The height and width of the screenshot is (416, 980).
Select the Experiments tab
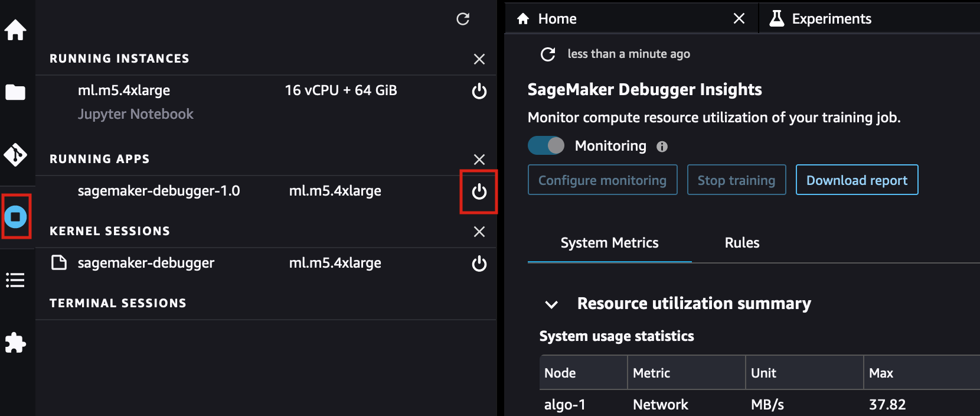click(x=831, y=19)
